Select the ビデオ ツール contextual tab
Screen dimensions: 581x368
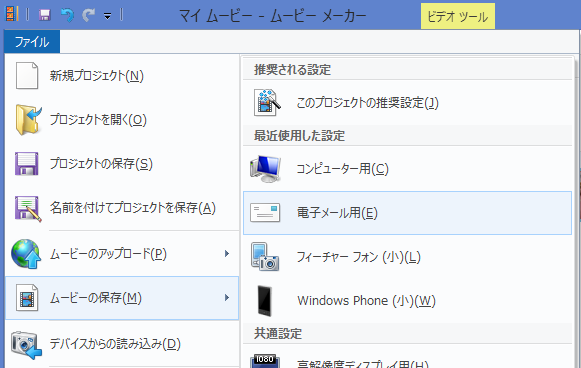(x=458, y=16)
